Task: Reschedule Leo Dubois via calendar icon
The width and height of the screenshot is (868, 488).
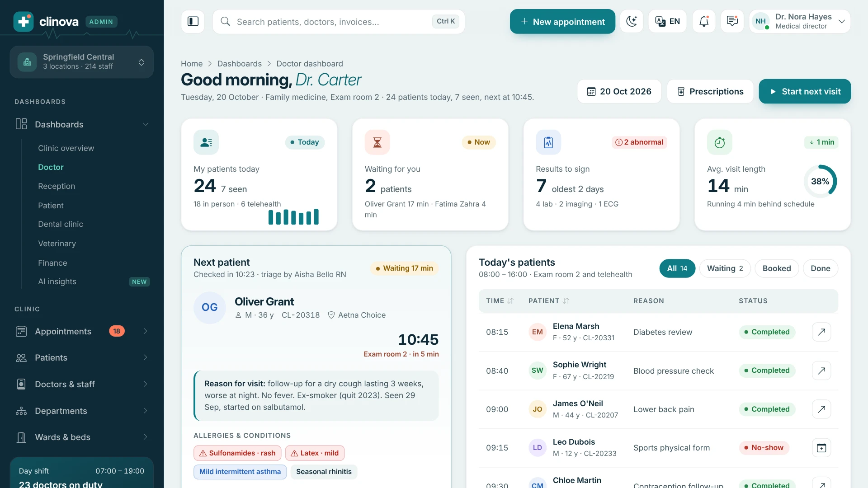Action: pyautogui.click(x=821, y=448)
